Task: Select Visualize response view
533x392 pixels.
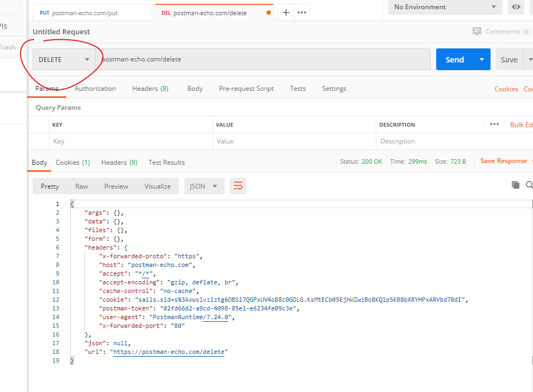Action: pyautogui.click(x=157, y=186)
